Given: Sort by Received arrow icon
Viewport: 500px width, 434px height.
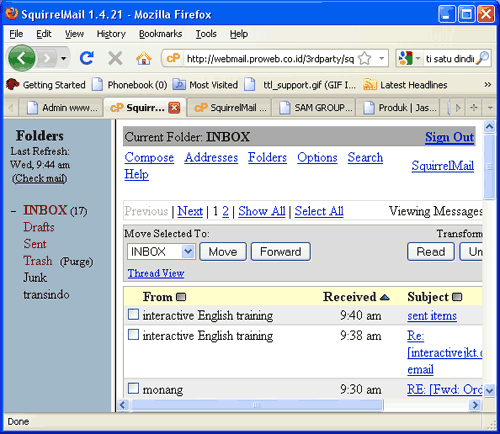Looking at the screenshot, I should [384, 297].
